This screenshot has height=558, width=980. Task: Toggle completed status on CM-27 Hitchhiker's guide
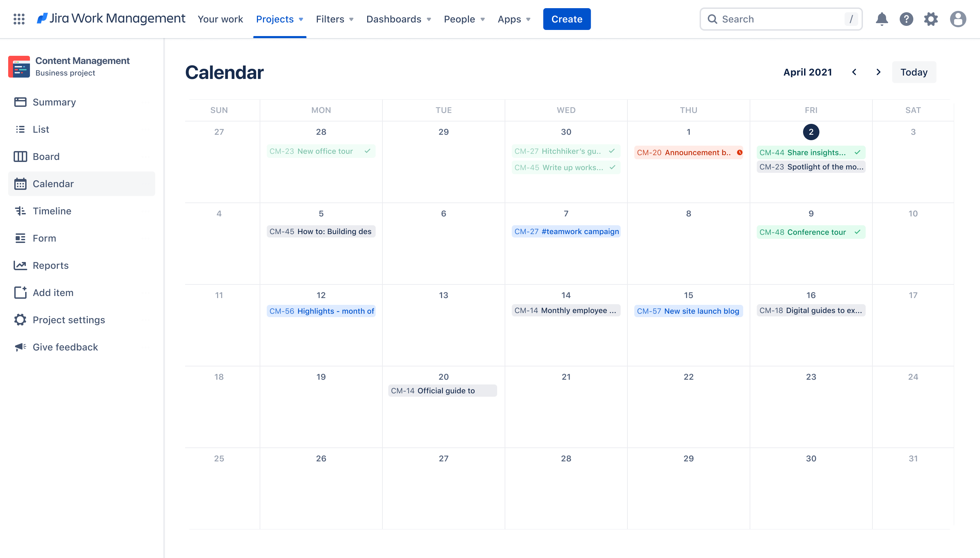(612, 150)
